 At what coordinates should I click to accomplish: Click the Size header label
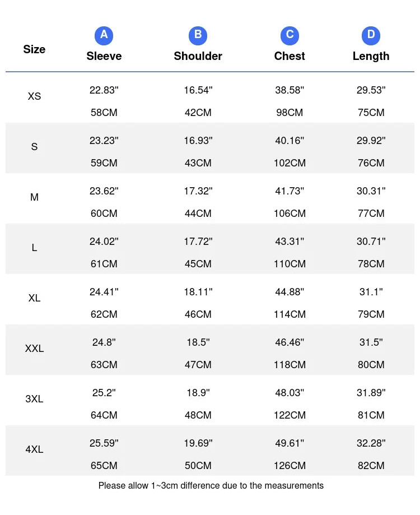pyautogui.click(x=34, y=49)
